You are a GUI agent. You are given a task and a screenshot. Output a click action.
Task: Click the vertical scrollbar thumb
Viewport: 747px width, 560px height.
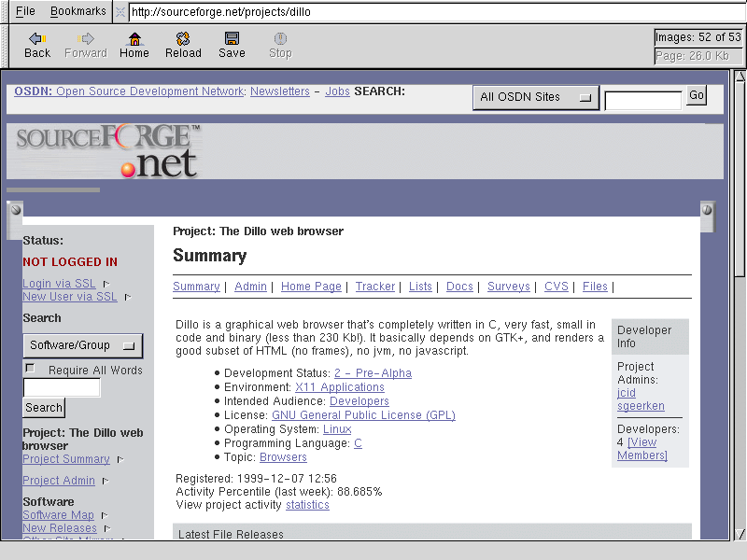pos(740,178)
